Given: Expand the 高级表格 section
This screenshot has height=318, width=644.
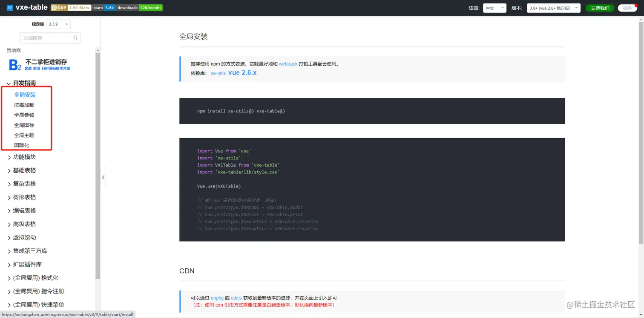Looking at the screenshot, I should click(x=22, y=224).
